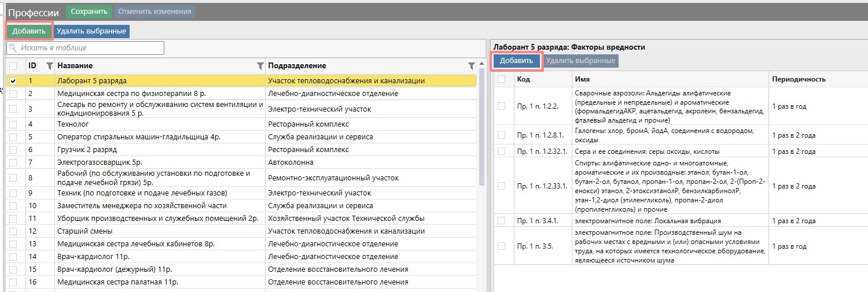Viewport: 868px width, 292px height.
Task: Click the search magnifier icon
Action: coord(13,48)
